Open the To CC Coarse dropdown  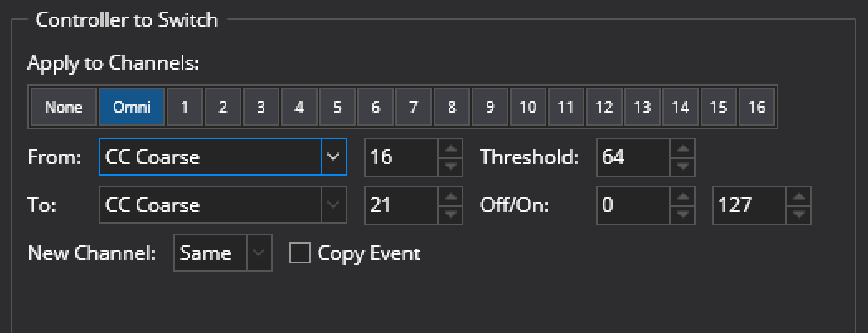point(333,205)
